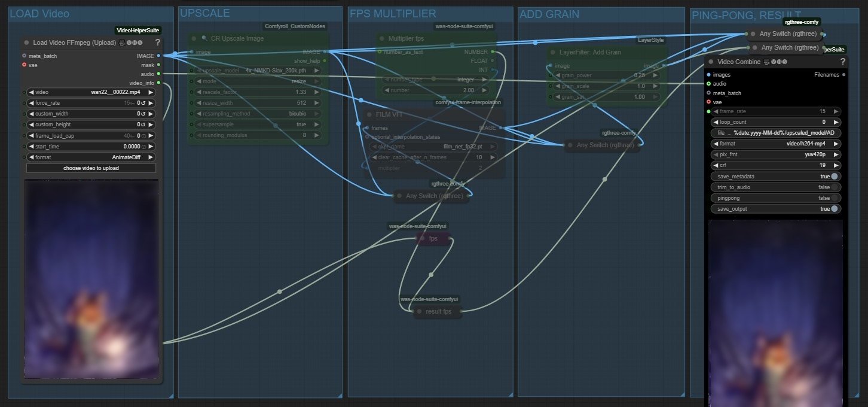Click the VHS camera icon in Load Video title
The width and height of the screenshot is (868, 407).
point(122,42)
